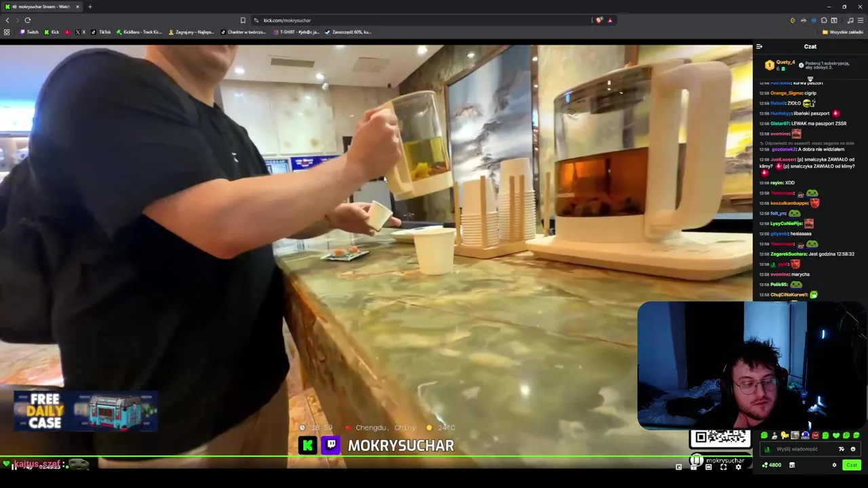This screenshot has height=488, width=868.
Task: Open the Kick bookmark
Action: (x=52, y=32)
